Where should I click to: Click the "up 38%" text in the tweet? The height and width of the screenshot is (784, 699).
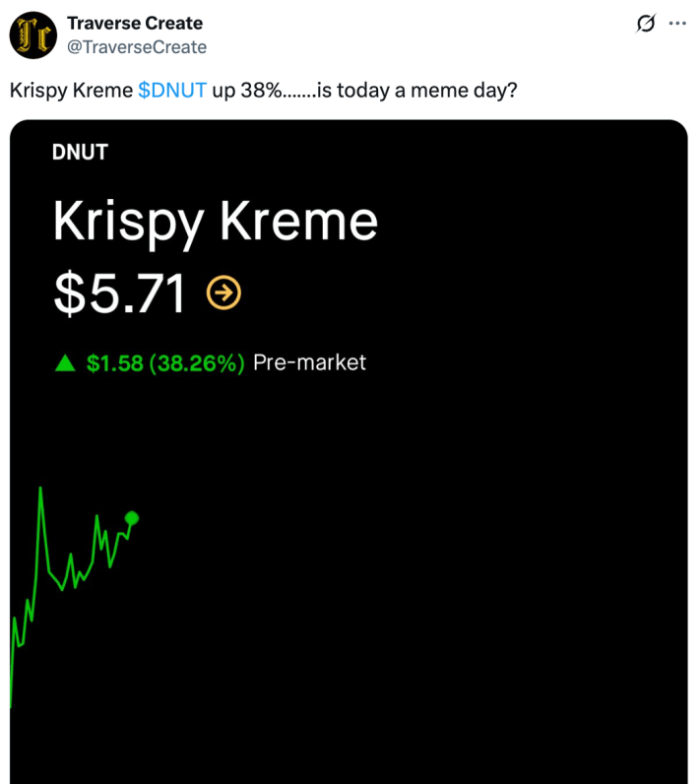[x=245, y=91]
